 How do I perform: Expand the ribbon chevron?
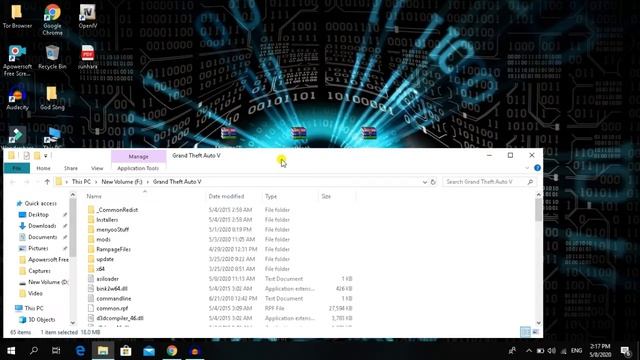[527, 168]
